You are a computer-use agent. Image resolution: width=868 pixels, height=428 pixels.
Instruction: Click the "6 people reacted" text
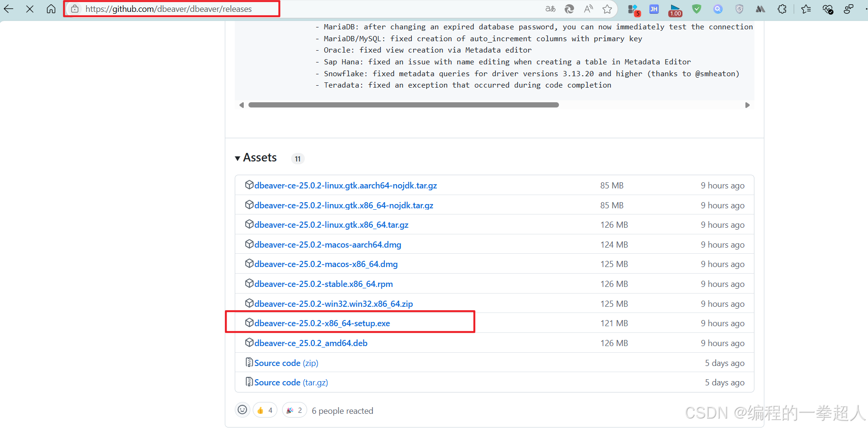click(x=342, y=411)
